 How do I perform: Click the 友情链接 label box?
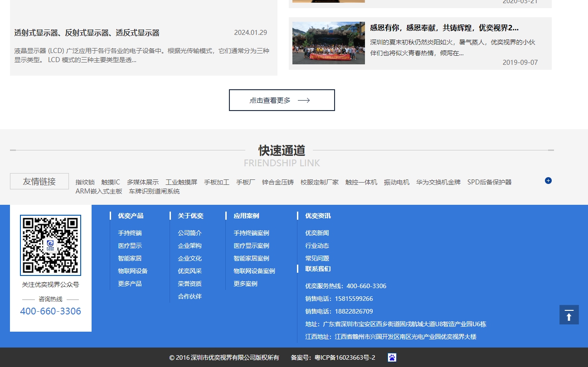coord(39,181)
